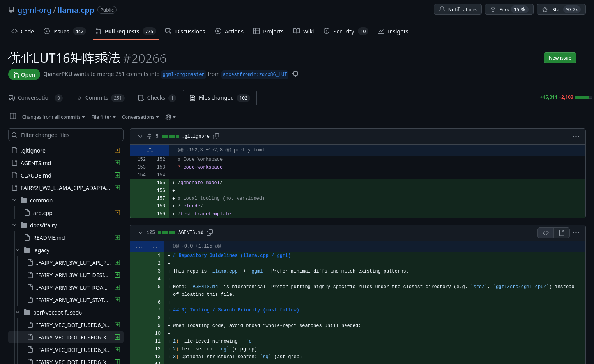Switch to the Actions tab
The width and height of the screenshot is (594, 364).
click(229, 32)
